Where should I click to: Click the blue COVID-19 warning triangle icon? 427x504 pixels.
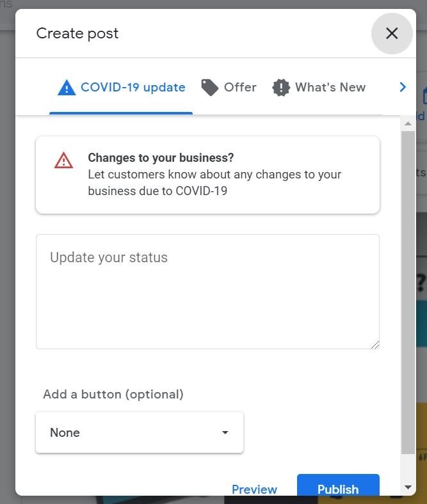click(x=67, y=88)
